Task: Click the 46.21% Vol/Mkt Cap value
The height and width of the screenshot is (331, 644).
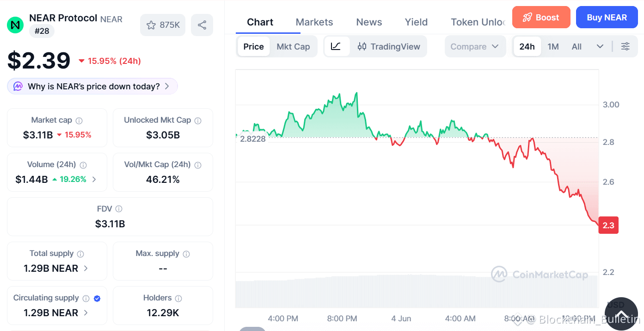Action: coord(163,180)
